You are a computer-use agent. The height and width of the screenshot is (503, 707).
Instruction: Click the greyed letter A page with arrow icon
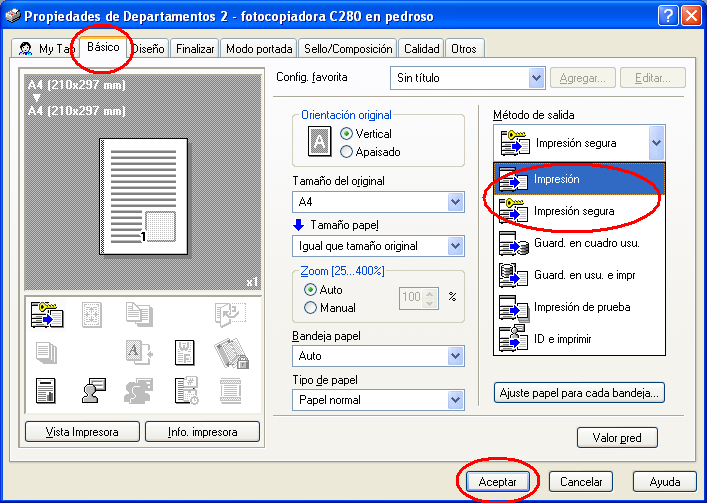coord(139,352)
